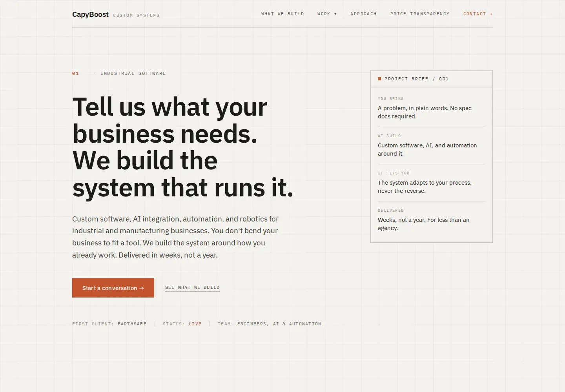Open the Contact link in navbar
Image resolution: width=565 pixels, height=392 pixels.
[x=478, y=14]
